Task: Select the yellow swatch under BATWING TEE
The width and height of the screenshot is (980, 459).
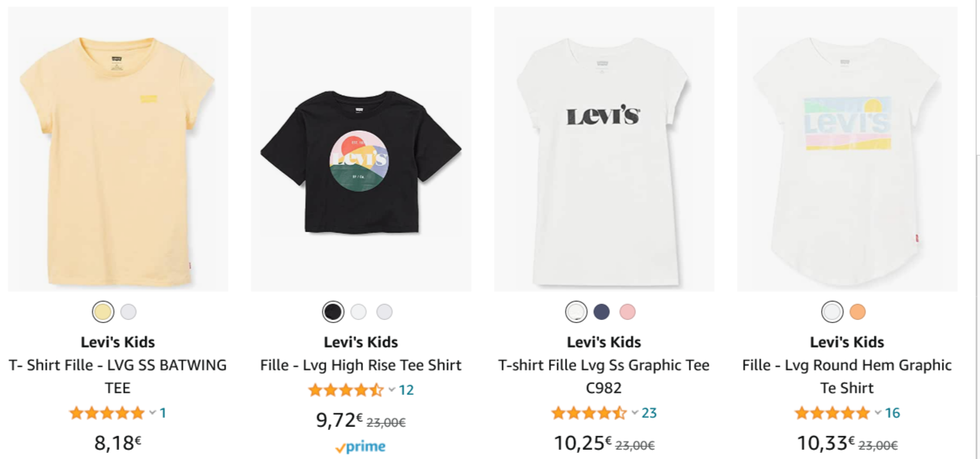Action: point(105,312)
